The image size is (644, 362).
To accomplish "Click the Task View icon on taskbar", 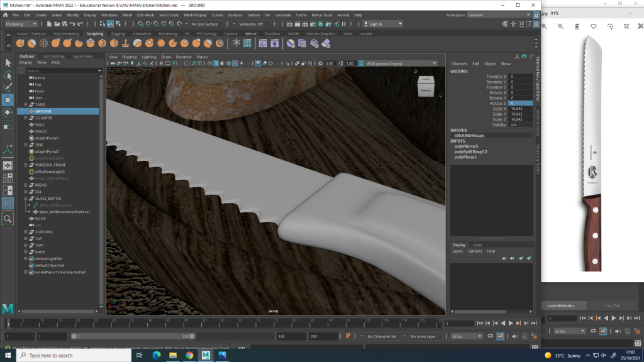I will tap(139, 356).
